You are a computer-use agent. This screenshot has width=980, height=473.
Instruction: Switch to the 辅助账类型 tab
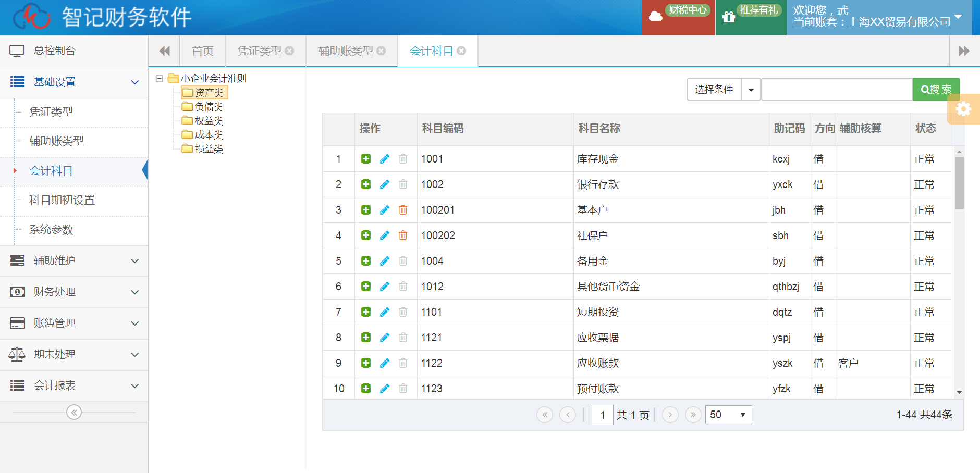346,51
